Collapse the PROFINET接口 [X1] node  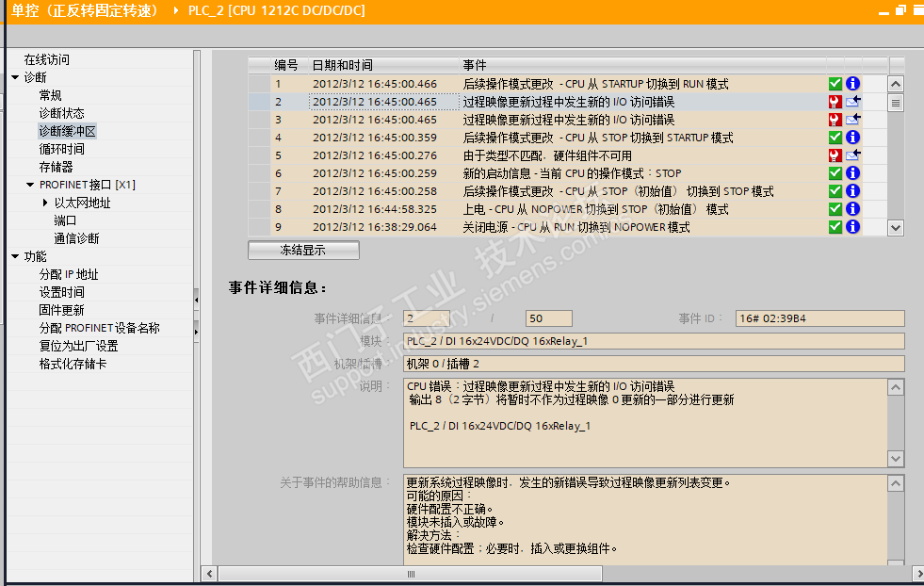click(x=30, y=185)
